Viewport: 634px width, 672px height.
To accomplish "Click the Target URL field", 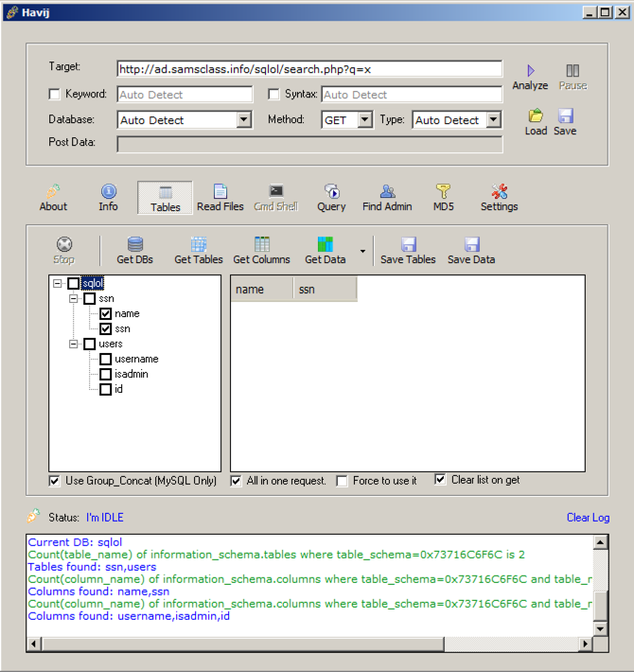I will coord(309,69).
